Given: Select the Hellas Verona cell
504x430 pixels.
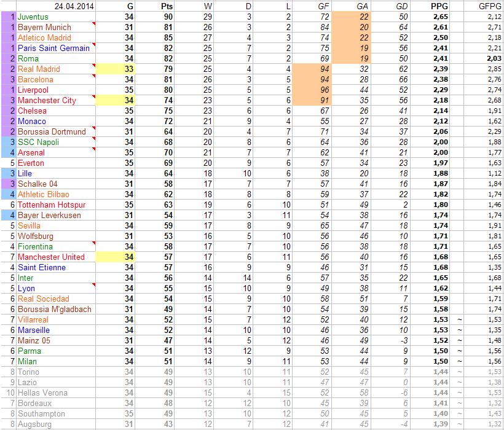Looking at the screenshot, I should click(x=56, y=393).
